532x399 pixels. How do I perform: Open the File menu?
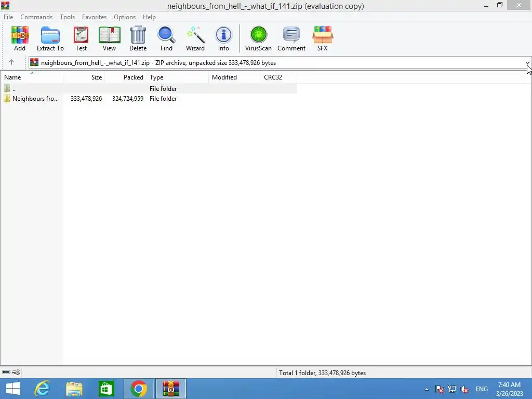coord(8,17)
